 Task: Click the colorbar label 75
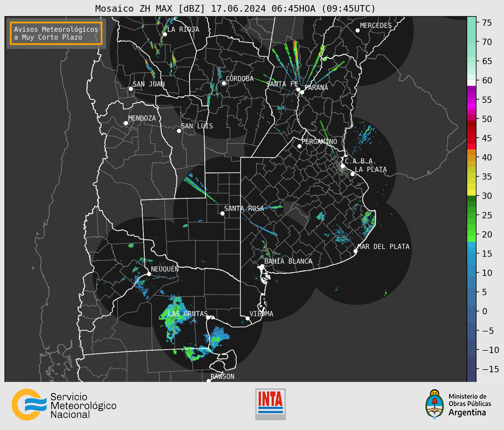click(x=487, y=23)
